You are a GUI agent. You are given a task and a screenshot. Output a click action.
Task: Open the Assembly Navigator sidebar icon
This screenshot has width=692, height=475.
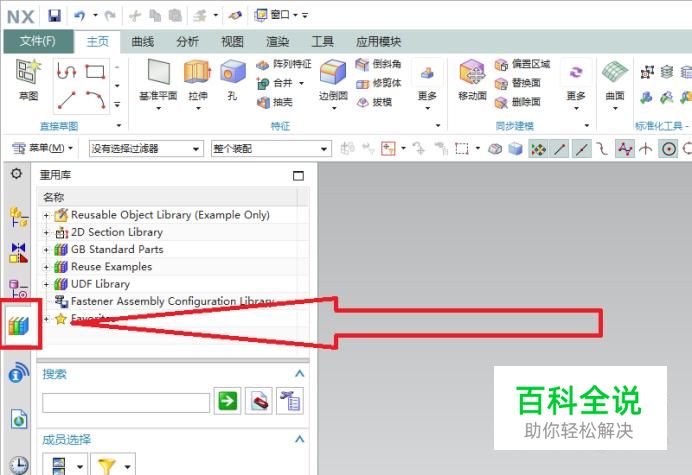tap(19, 217)
